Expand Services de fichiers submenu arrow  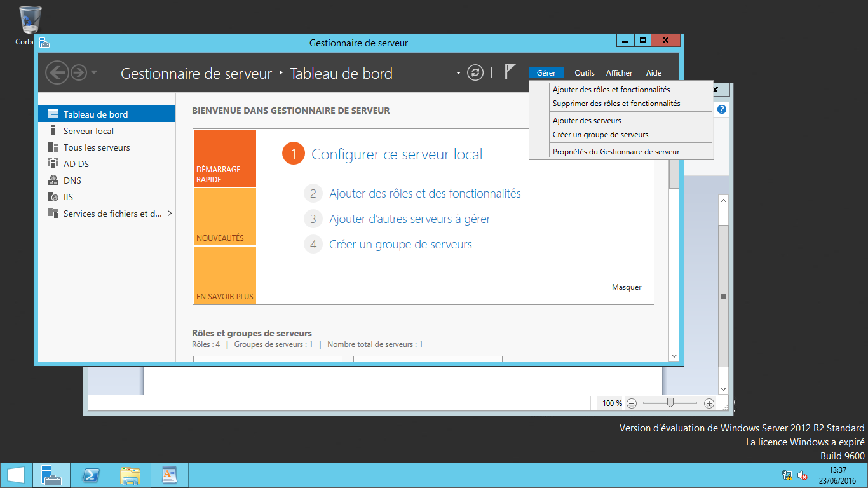click(169, 213)
